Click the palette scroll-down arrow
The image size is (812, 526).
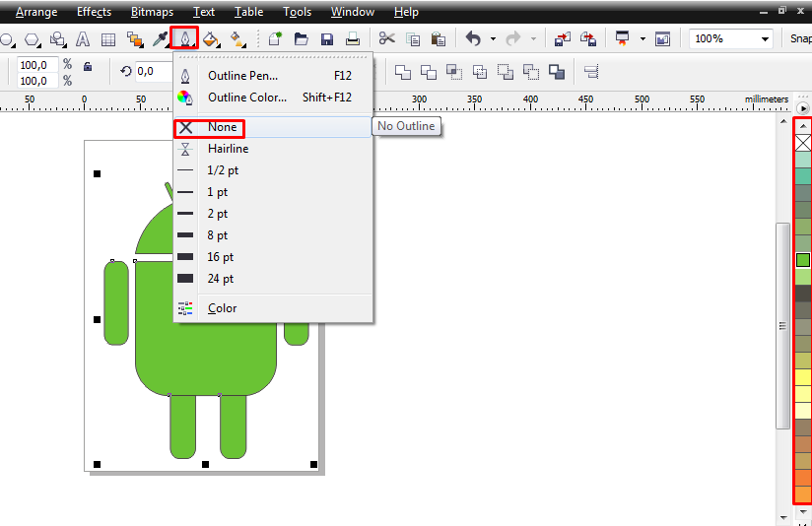803,512
